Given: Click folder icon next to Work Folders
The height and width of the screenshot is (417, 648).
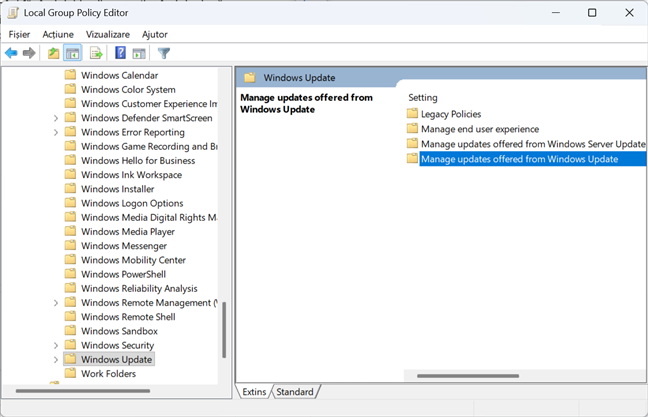Looking at the screenshot, I should tap(70, 373).
